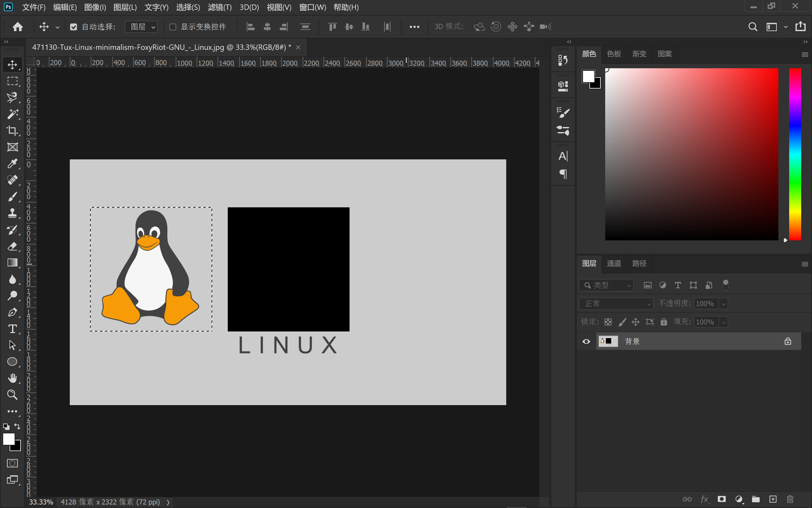The width and height of the screenshot is (812, 508).
Task: Select the Healing Brush tool
Action: (x=12, y=180)
